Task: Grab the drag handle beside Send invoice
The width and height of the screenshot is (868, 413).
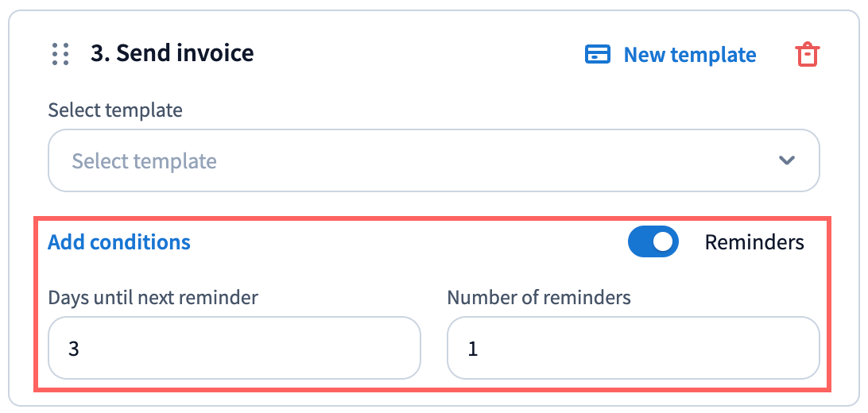Action: coord(60,54)
